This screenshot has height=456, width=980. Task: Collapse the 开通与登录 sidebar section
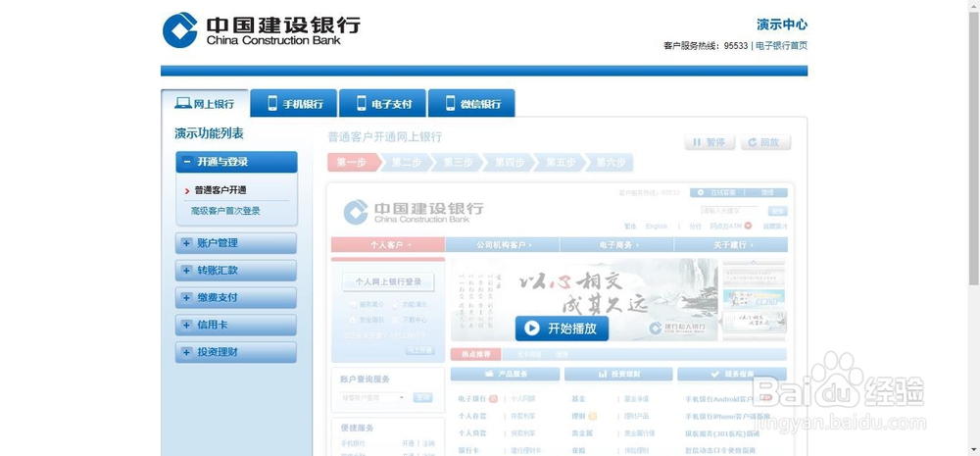236,162
